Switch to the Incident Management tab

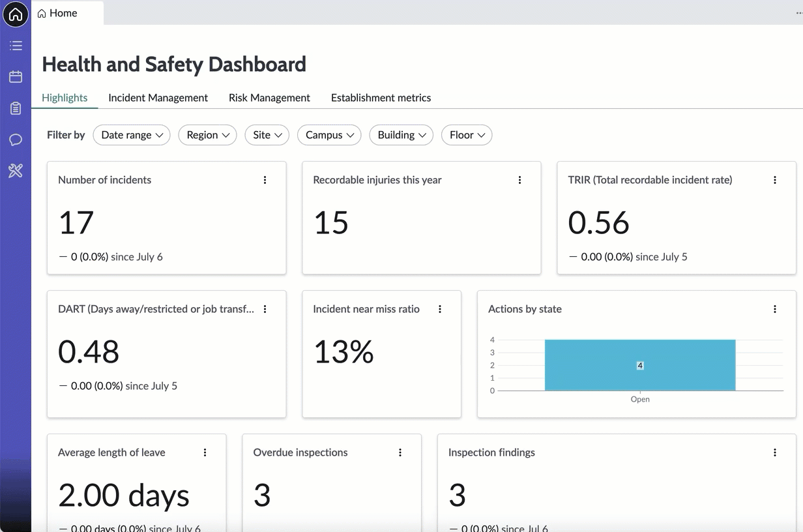158,98
